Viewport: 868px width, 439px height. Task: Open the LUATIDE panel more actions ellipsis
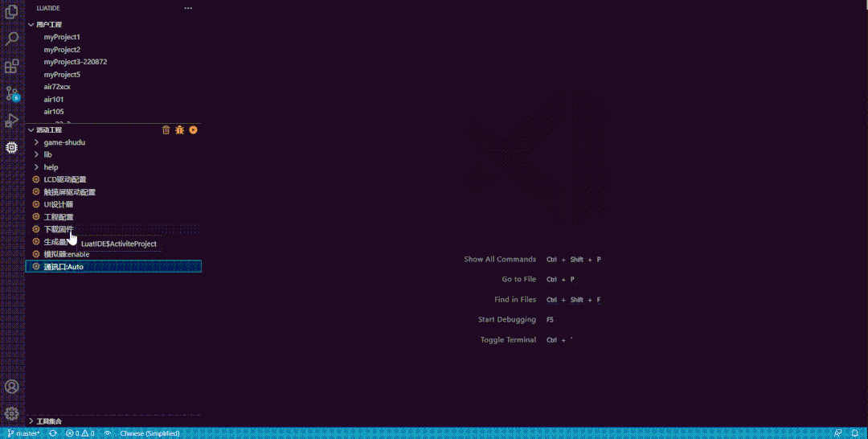point(188,8)
